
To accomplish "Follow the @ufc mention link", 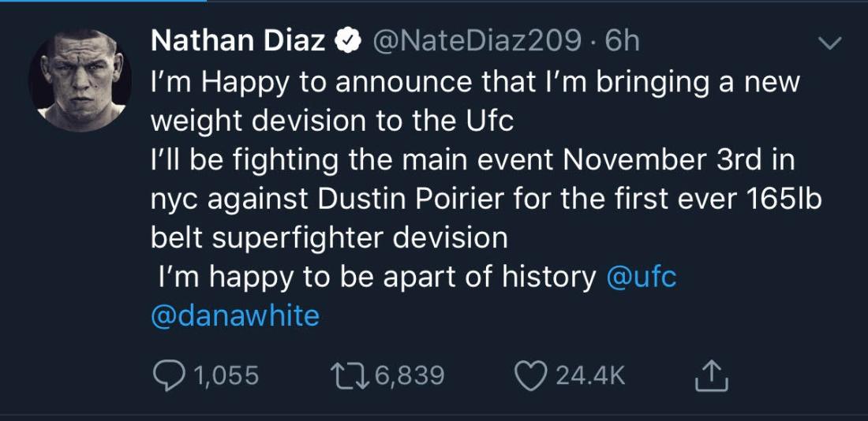I will pos(642,277).
